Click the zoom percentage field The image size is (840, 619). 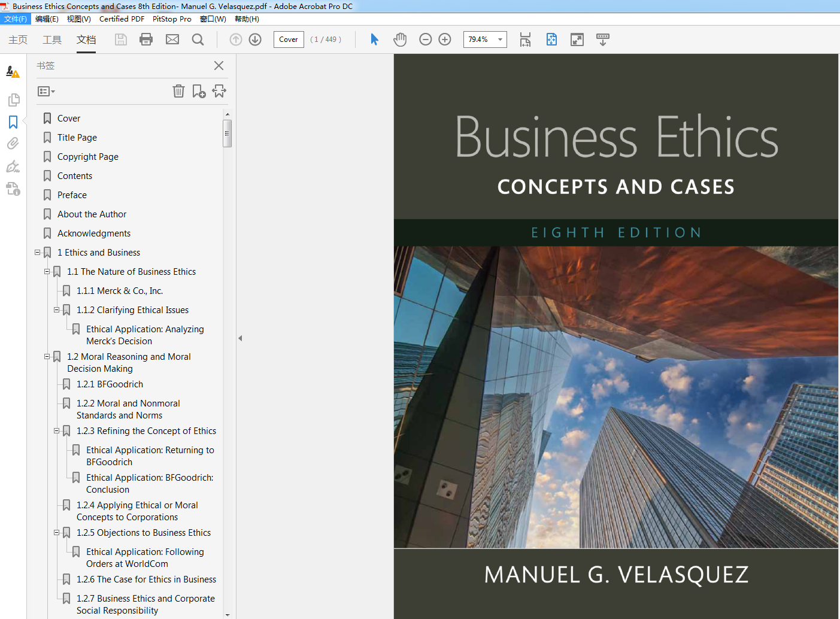click(479, 40)
